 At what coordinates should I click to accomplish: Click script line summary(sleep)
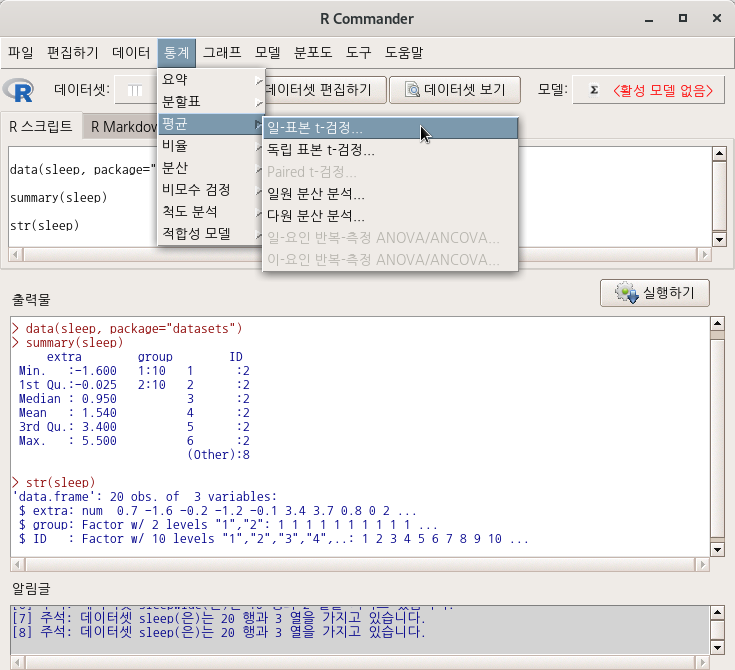(x=59, y=197)
